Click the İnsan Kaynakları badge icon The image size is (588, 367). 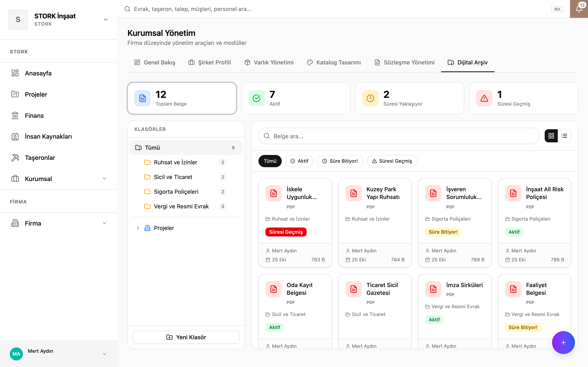[15, 137]
